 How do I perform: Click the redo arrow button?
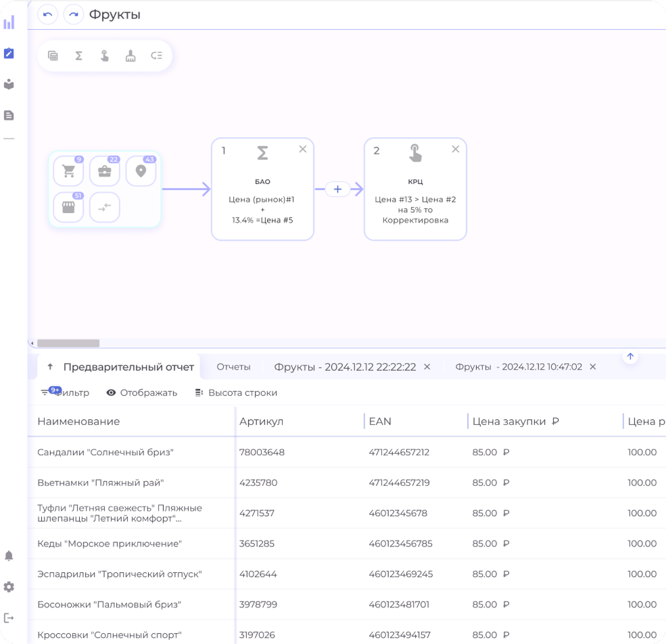[73, 14]
